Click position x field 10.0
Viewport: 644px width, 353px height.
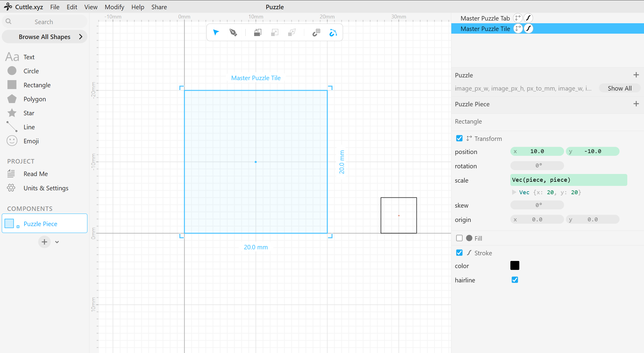click(x=537, y=151)
